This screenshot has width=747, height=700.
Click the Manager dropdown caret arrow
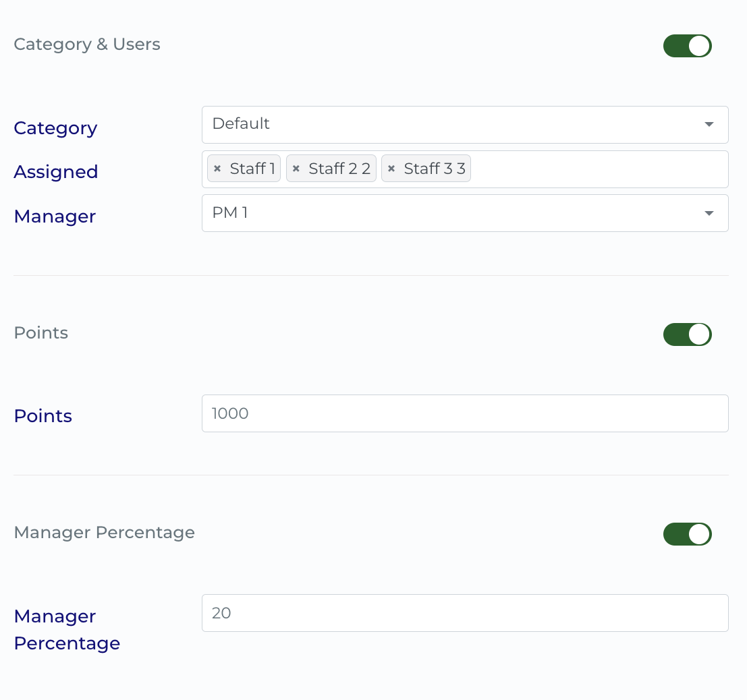point(709,213)
